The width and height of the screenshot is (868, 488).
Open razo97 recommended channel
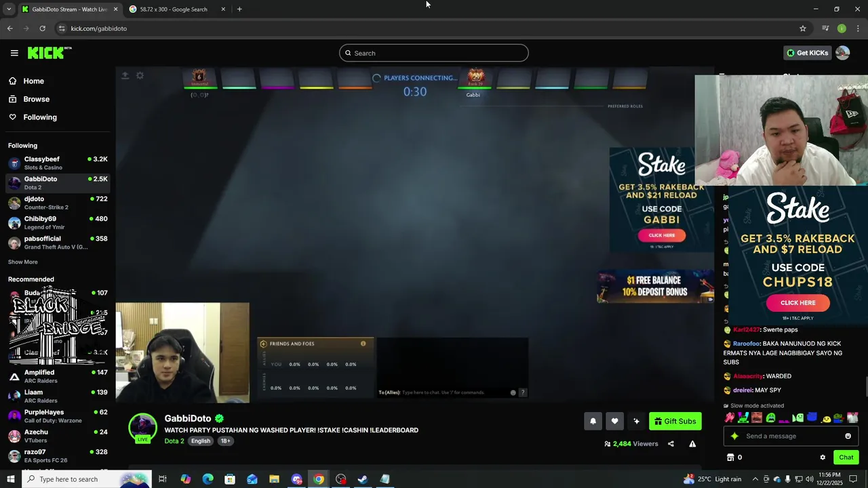[x=58, y=455]
